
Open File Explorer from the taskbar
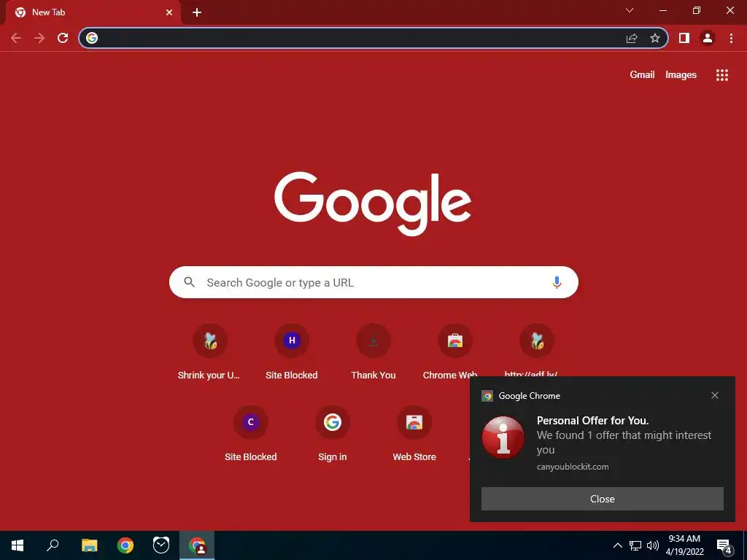[x=89, y=545]
